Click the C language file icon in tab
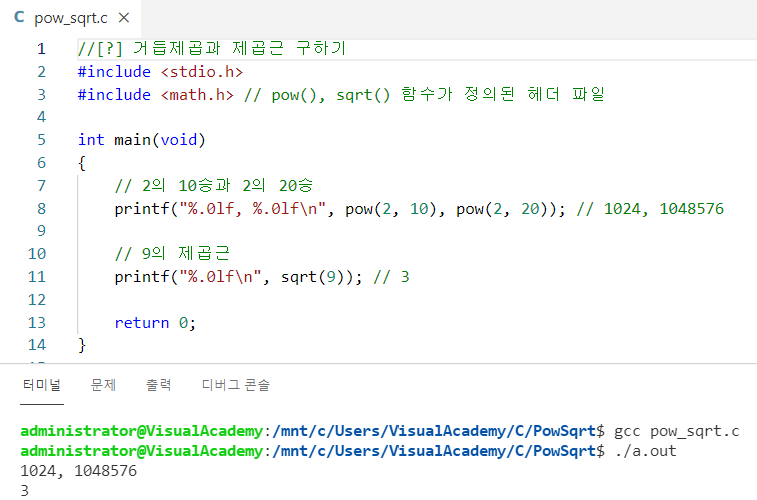757x500 pixels. [x=19, y=18]
